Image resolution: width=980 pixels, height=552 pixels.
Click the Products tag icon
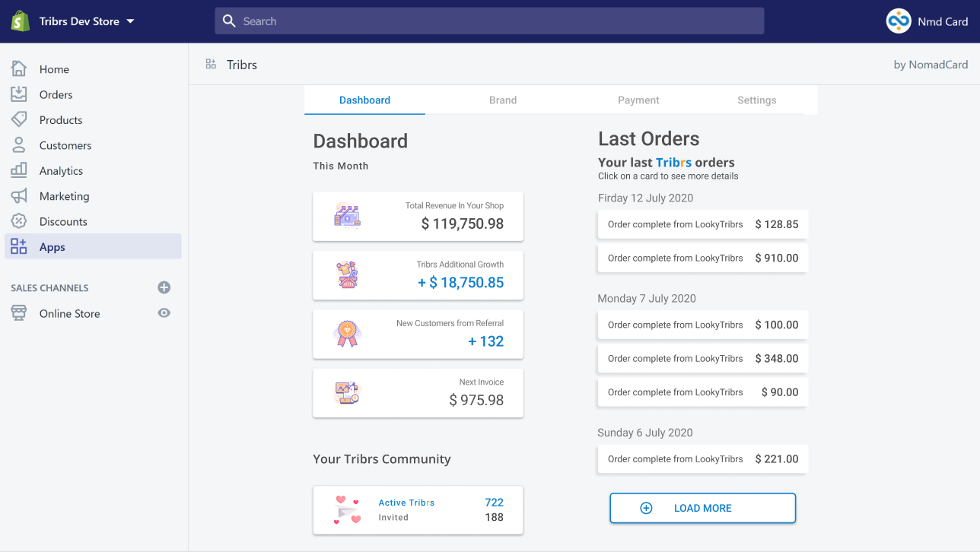tap(19, 119)
